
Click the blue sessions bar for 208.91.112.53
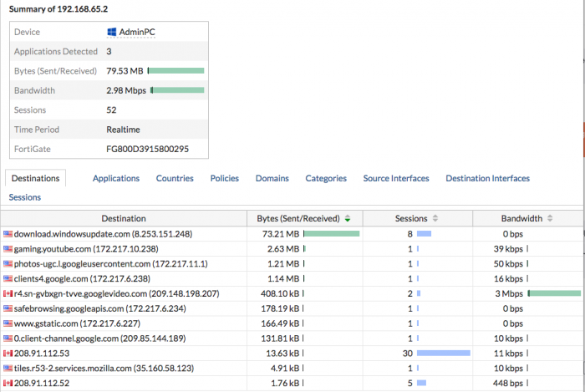(443, 354)
